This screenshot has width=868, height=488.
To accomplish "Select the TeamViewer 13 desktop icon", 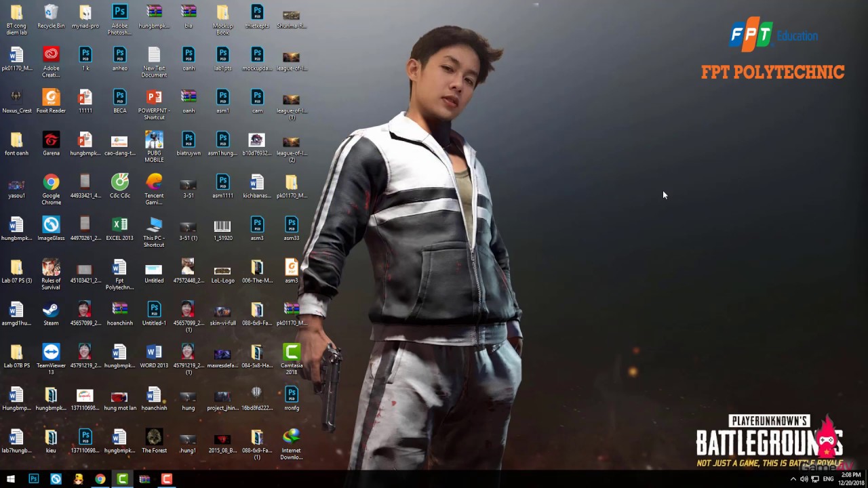I will [x=51, y=359].
